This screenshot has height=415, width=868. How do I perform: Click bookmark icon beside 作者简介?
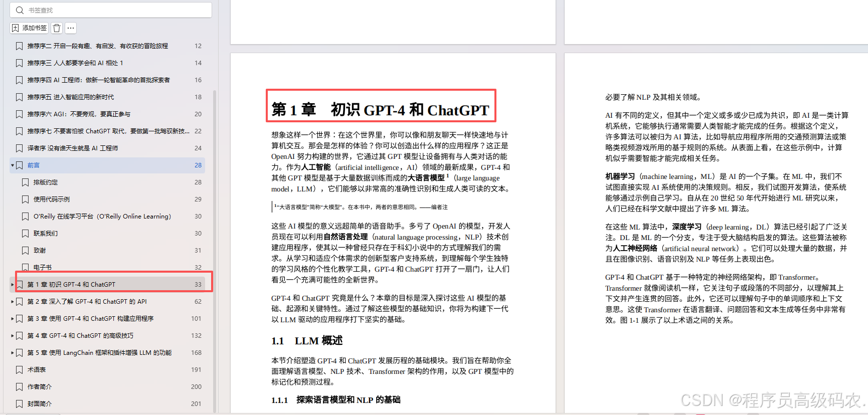point(19,387)
